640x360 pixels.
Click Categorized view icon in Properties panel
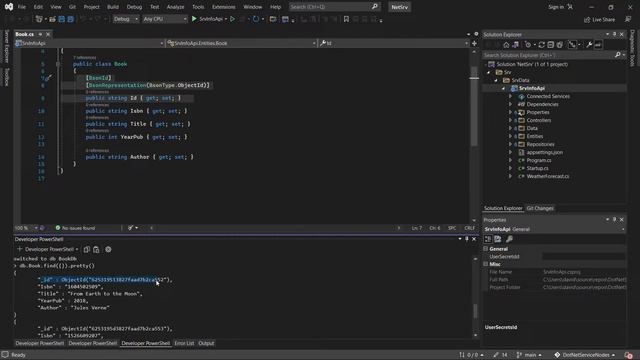488,239
